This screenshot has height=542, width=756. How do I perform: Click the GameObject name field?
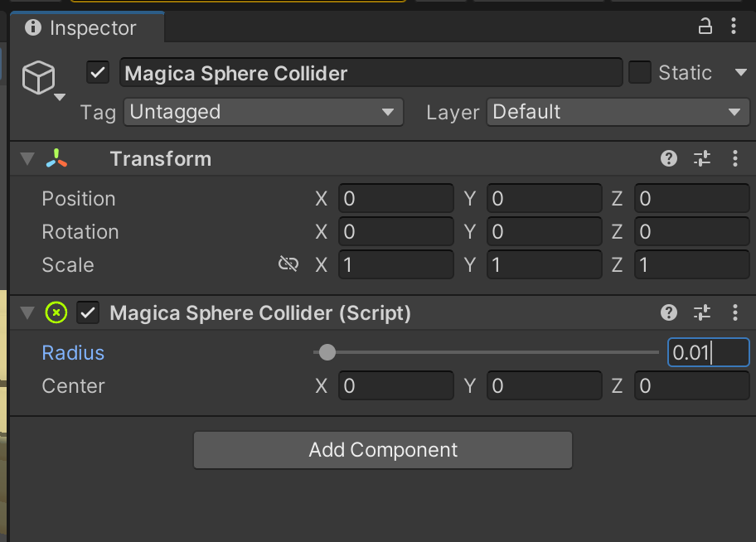coord(371,73)
